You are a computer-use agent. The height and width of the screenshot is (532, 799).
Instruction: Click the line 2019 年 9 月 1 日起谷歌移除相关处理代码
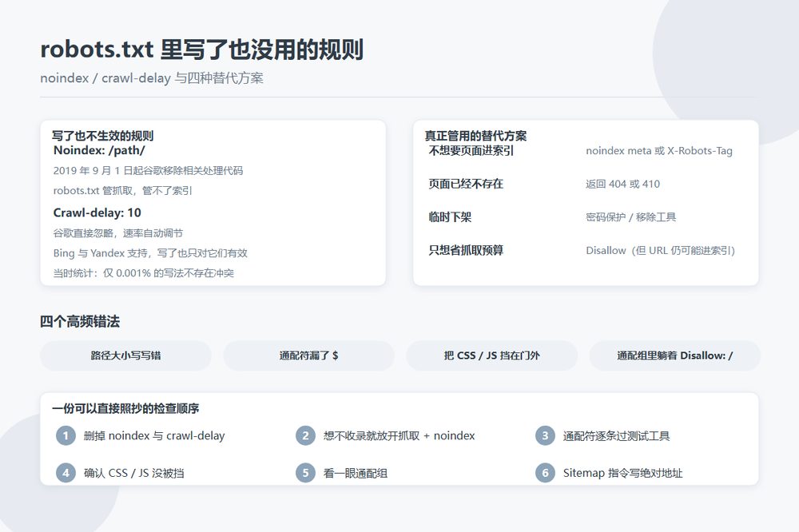(x=149, y=171)
